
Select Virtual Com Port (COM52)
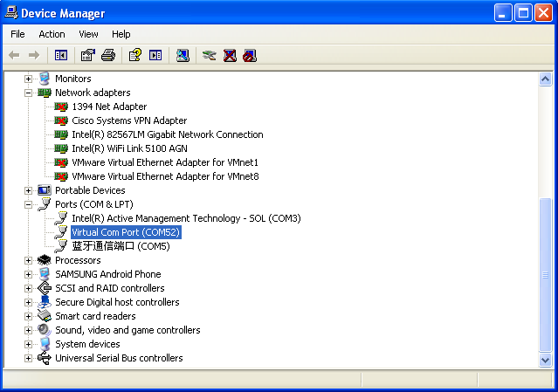tap(126, 232)
